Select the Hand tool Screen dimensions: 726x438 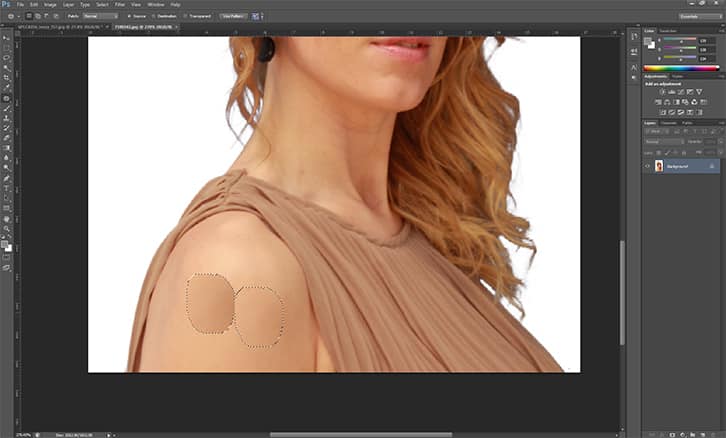click(x=6, y=219)
